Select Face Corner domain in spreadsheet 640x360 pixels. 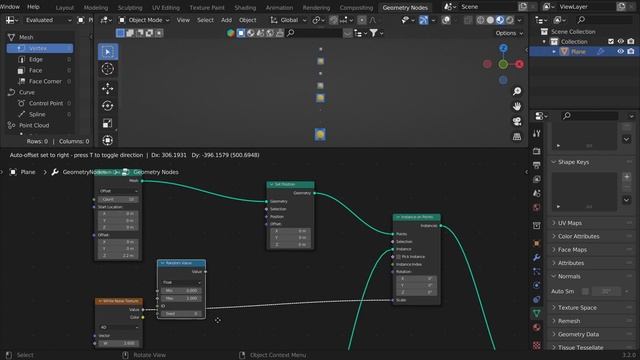[x=40, y=81]
